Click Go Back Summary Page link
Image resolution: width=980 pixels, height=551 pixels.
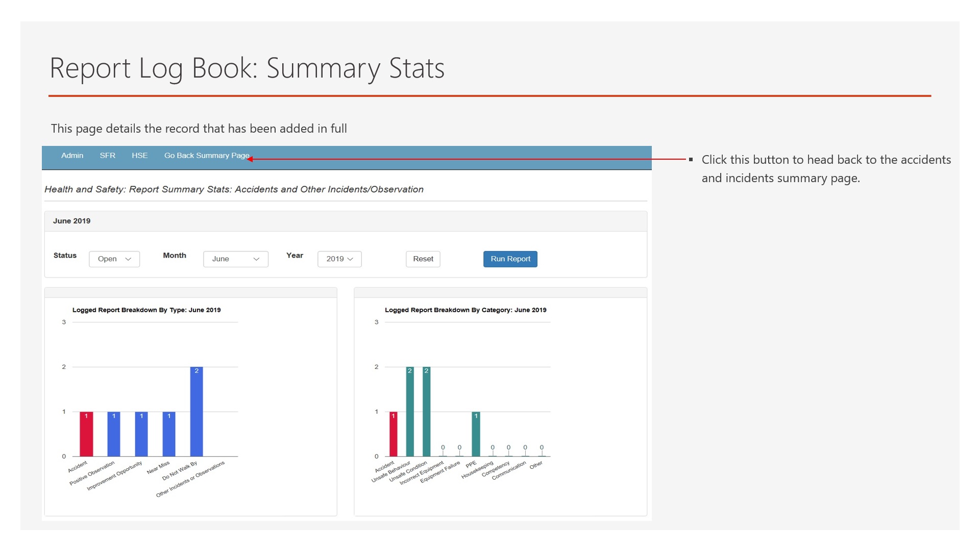tap(206, 156)
